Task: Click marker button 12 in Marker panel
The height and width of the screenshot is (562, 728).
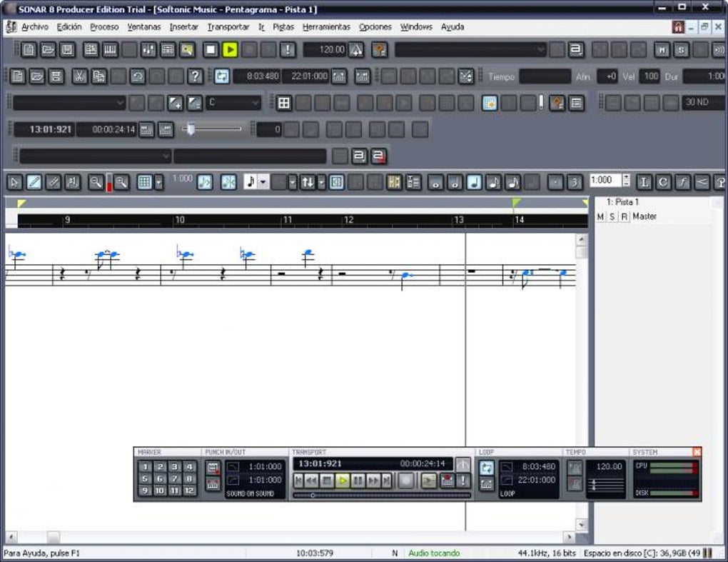Action: (x=189, y=491)
